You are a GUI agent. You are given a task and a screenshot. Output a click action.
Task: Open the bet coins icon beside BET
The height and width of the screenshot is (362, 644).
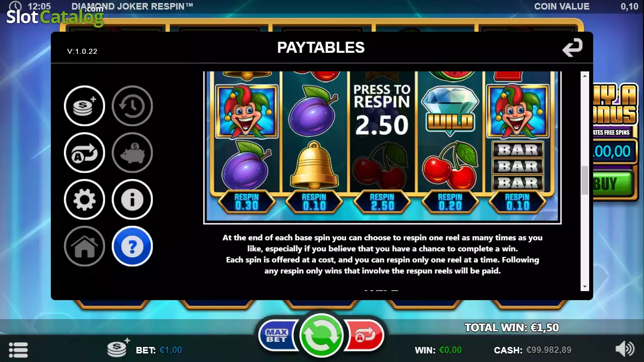(118, 347)
